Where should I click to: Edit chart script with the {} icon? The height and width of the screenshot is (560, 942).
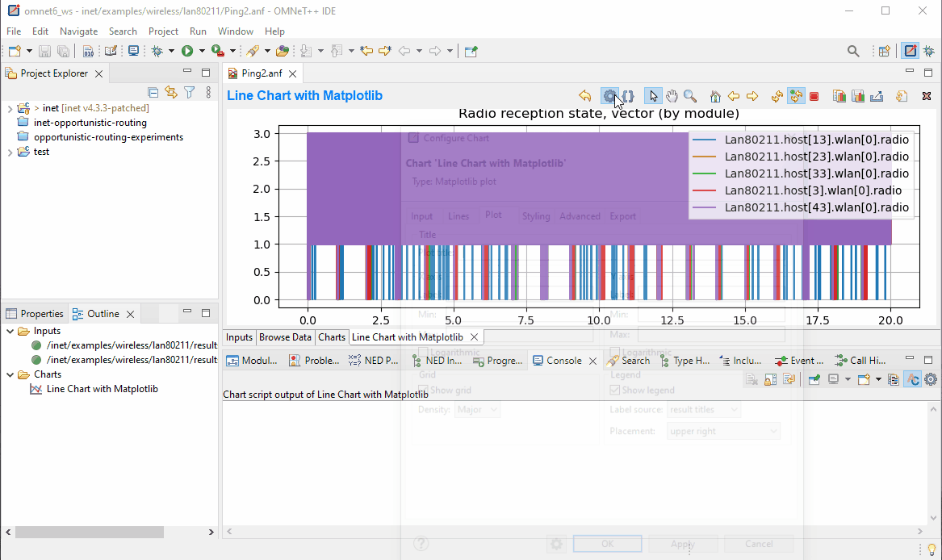628,95
